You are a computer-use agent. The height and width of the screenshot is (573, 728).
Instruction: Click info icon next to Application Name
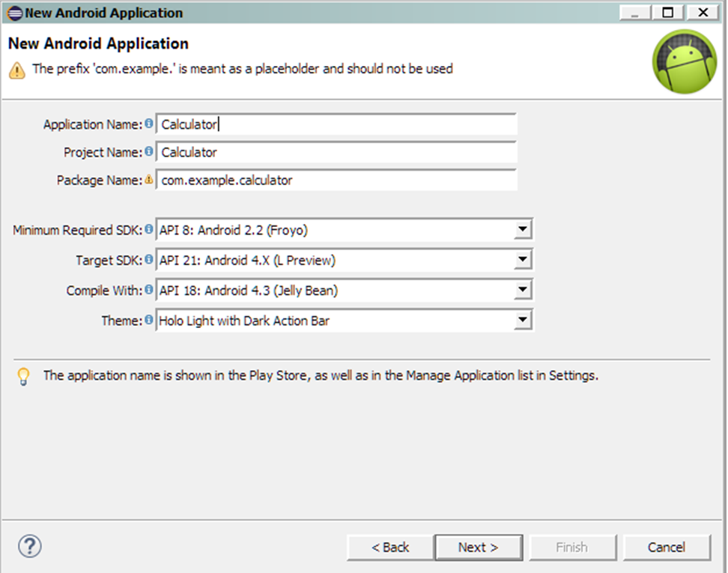point(148,124)
